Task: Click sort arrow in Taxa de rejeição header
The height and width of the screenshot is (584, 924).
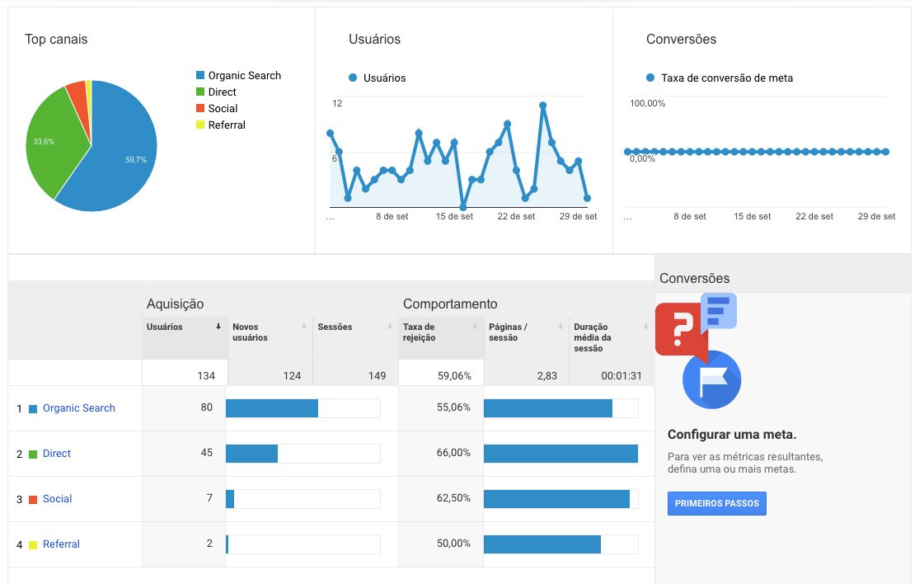Action: pos(475,327)
